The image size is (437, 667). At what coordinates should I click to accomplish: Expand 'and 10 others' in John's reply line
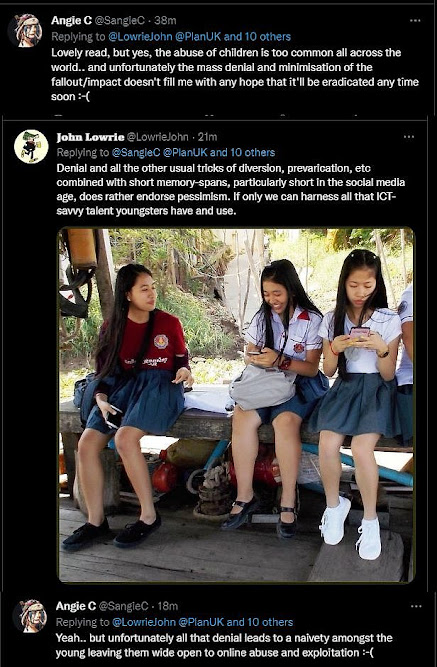[242, 152]
